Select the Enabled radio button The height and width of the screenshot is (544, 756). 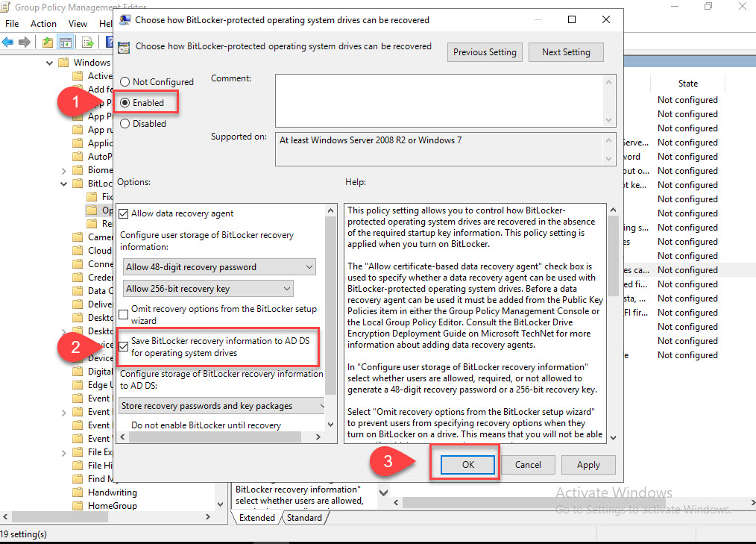(125, 103)
